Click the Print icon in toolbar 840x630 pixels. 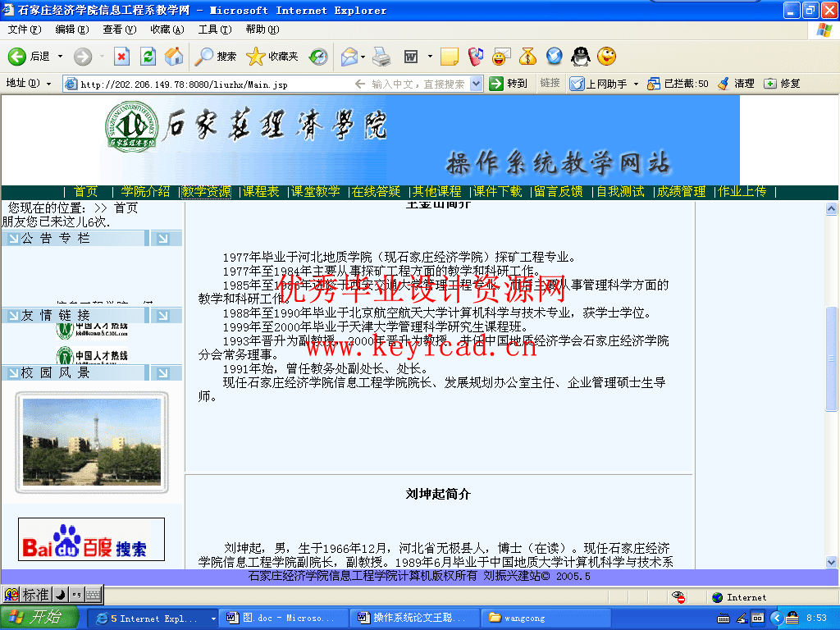[380, 57]
